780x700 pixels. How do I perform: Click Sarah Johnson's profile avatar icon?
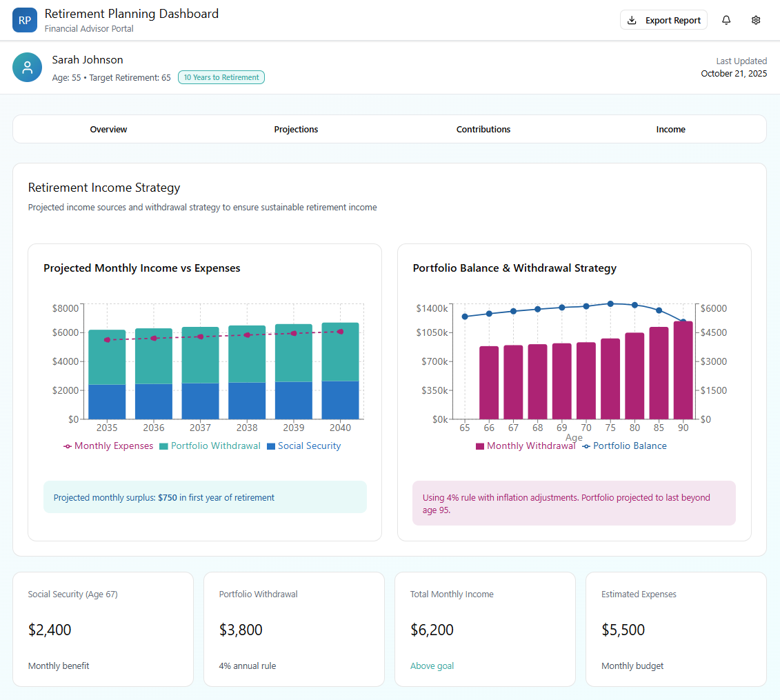tap(27, 67)
